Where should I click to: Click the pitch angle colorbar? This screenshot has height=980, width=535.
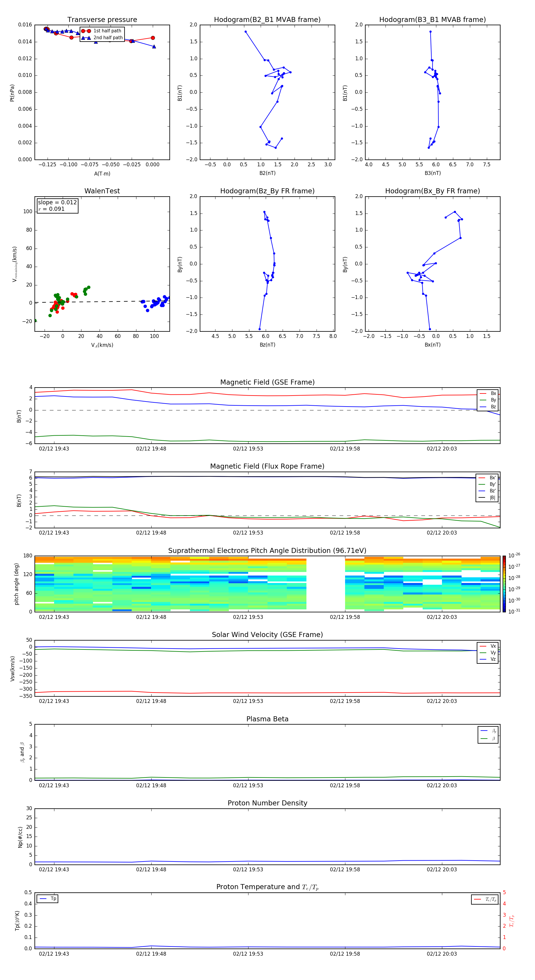[x=504, y=584]
